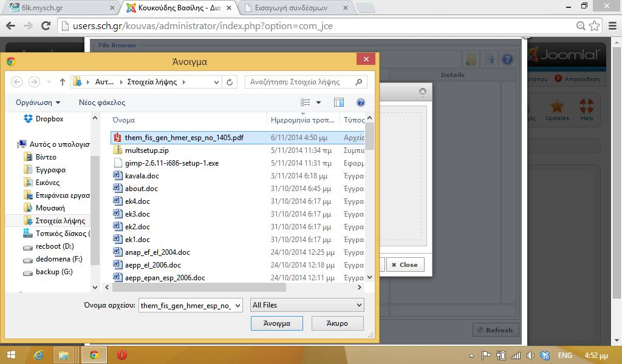Click the Close button in upload dialog

[x=405, y=265]
